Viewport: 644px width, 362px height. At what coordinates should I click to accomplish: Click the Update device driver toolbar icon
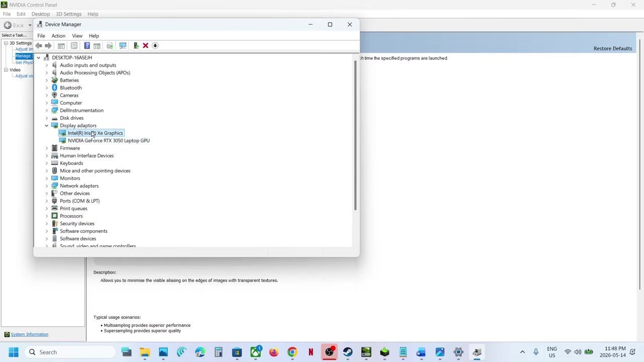[110, 46]
